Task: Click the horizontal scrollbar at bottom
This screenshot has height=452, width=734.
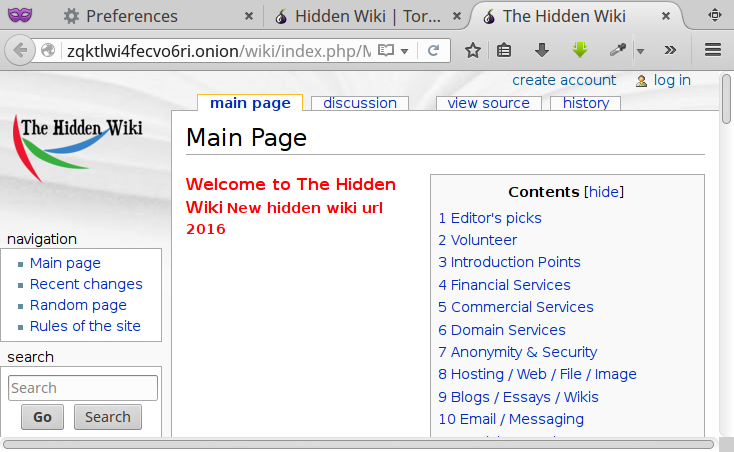Action: (358, 445)
